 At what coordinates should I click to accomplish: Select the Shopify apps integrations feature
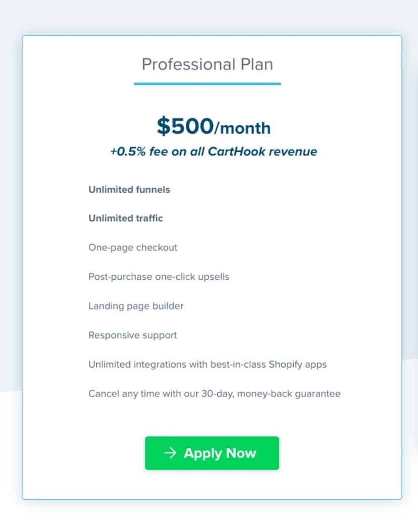click(x=207, y=364)
